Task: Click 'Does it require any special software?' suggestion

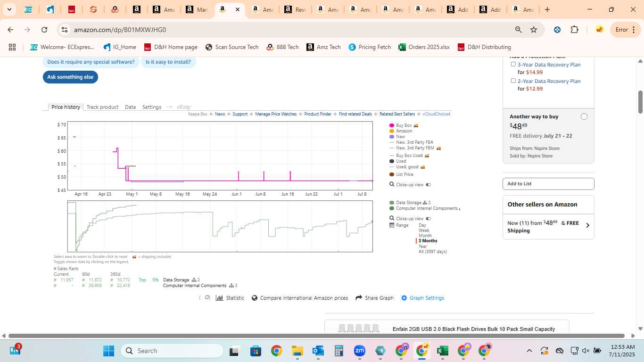Action: tap(91, 62)
